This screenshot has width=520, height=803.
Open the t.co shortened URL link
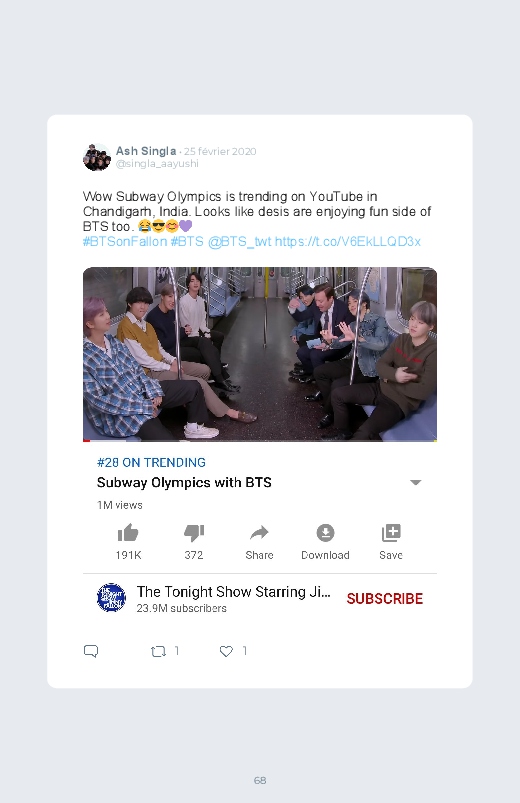348,242
